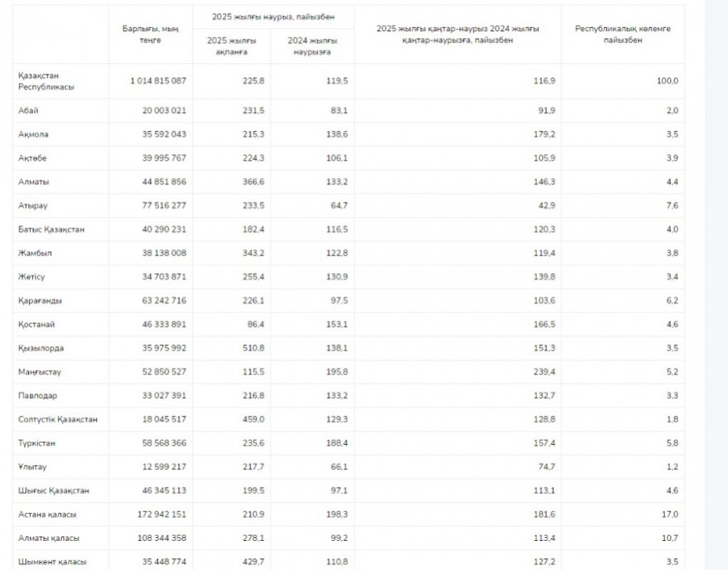Select the Түркістан total 58 568 366
This screenshot has width=728, height=570.
coord(159,443)
